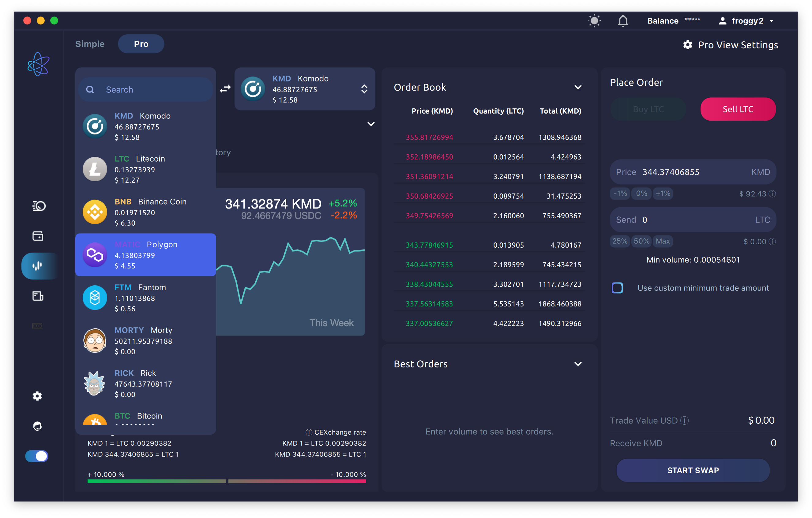Open Pro View Settings
812x518 pixels.
click(730, 44)
